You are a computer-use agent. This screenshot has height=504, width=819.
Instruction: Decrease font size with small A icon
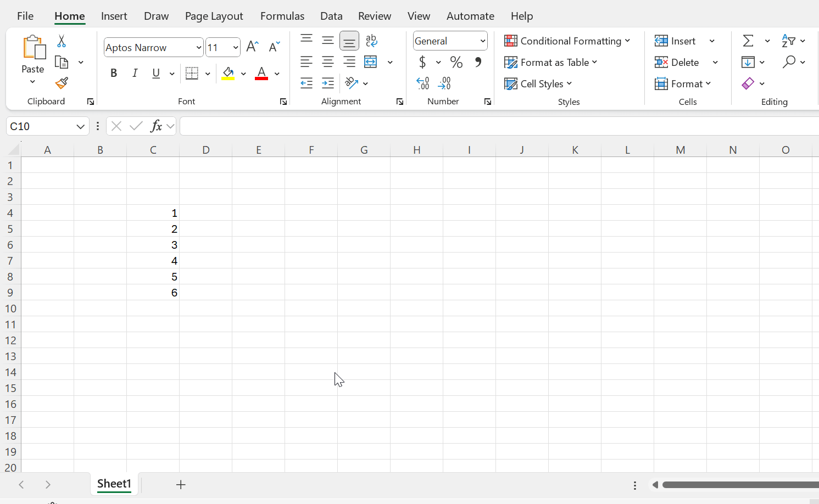pyautogui.click(x=274, y=47)
